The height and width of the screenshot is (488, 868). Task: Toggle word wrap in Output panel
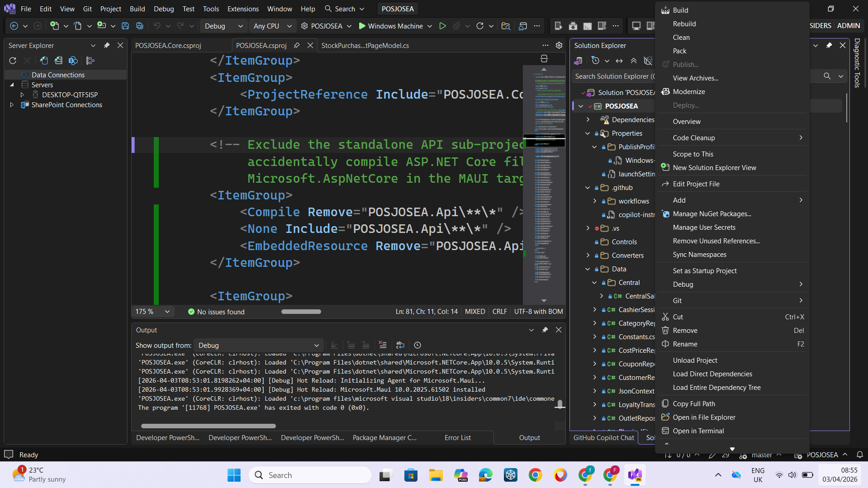[400, 345]
